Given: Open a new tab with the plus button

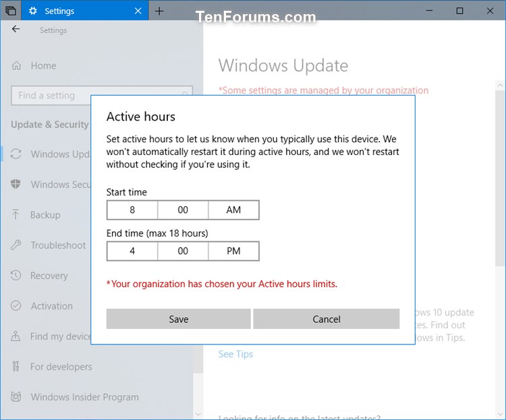Looking at the screenshot, I should [159, 11].
